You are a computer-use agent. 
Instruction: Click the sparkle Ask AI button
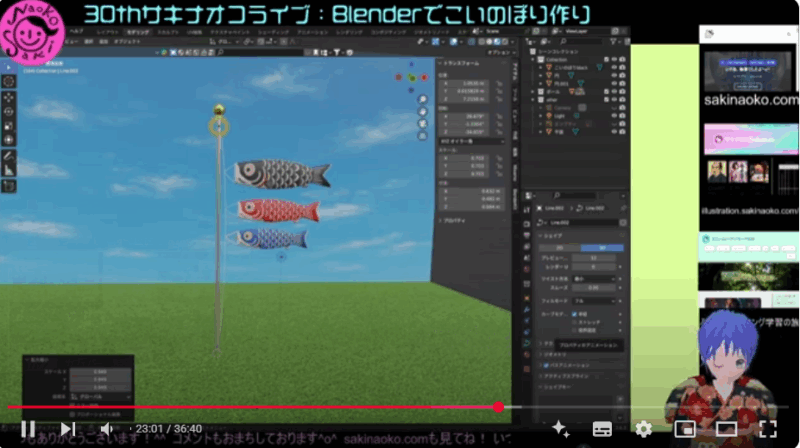(560, 429)
